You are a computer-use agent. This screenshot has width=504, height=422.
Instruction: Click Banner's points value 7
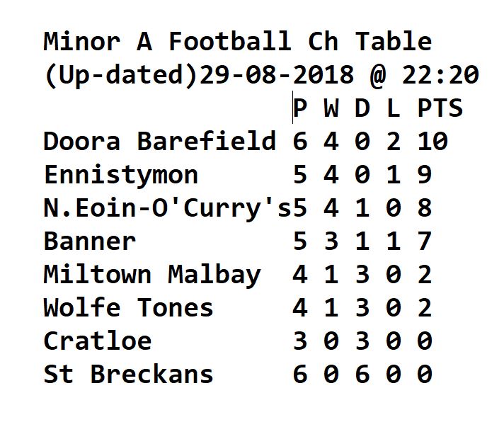(x=425, y=241)
